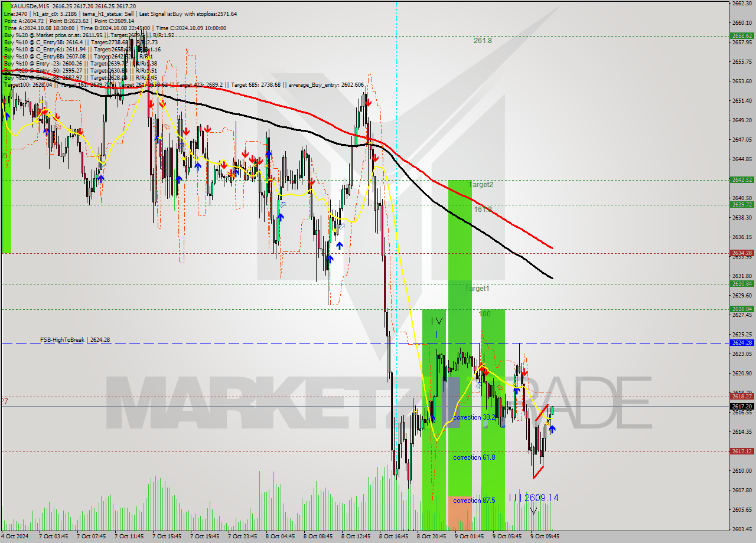Click the 7 Oct 11:45 time label
This screenshot has height=543, width=756.
pos(129,537)
